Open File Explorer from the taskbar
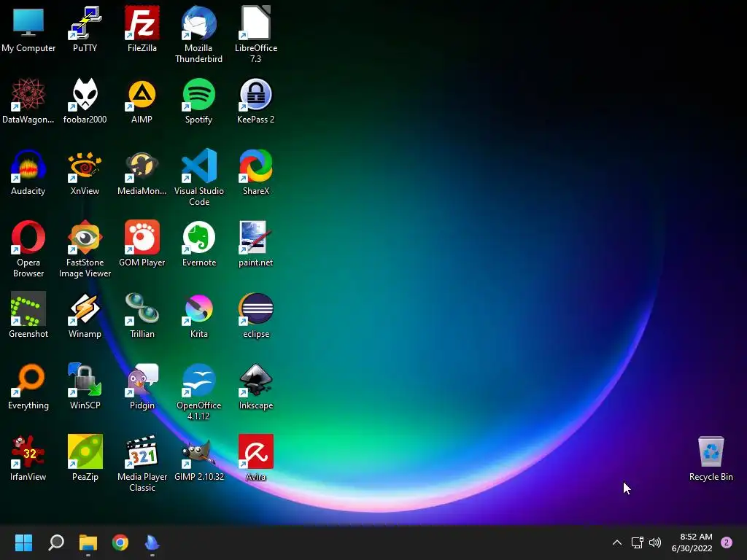This screenshot has height=560, width=747. click(88, 542)
